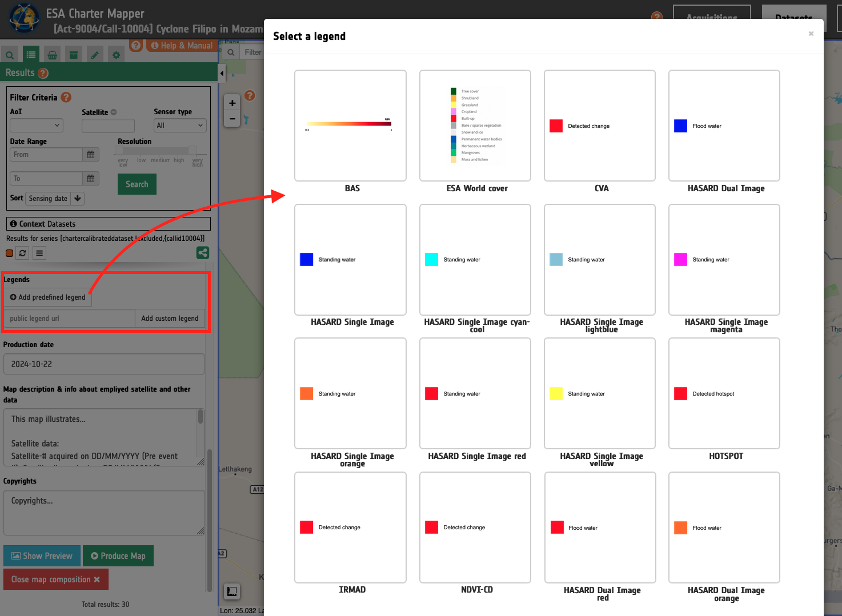The width and height of the screenshot is (842, 616).
Task: Adjust the right Resolution slider handle
Action: [x=193, y=150]
